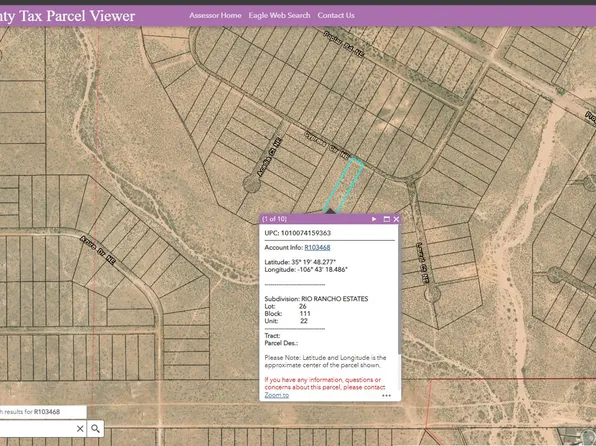Click the magnifier search button

(x=95, y=429)
